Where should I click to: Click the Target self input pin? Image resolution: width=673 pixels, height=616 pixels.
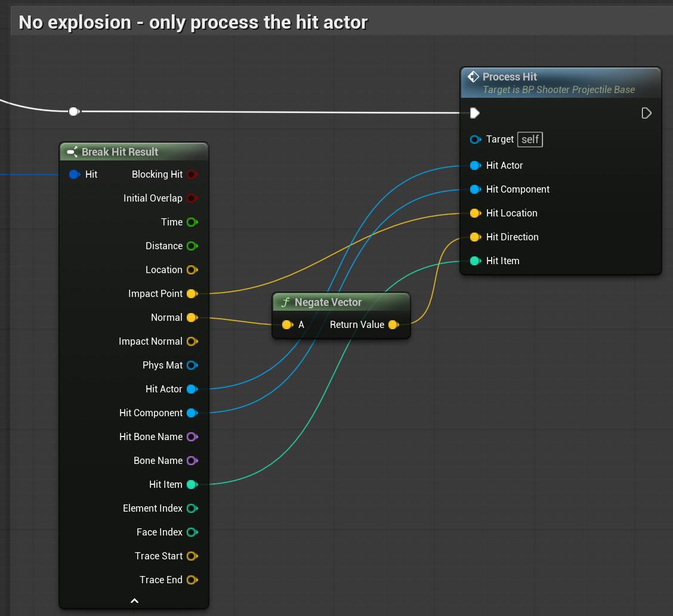[x=475, y=140]
